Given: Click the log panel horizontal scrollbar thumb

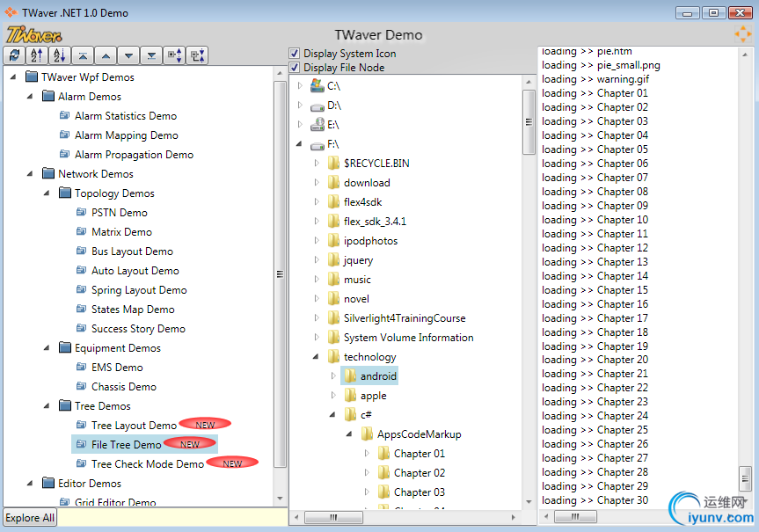Looking at the screenshot, I should pos(575,516).
